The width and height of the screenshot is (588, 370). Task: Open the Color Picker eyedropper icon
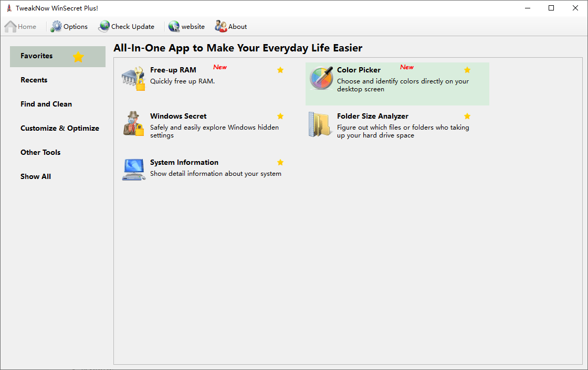click(x=321, y=78)
